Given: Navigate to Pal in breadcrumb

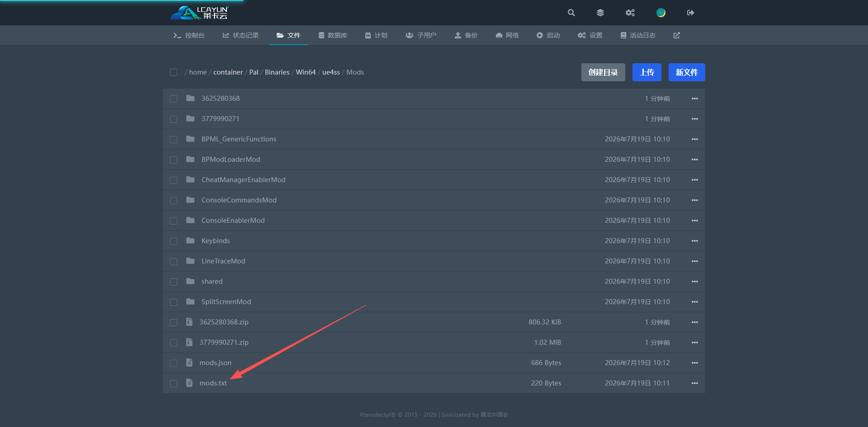Looking at the screenshot, I should coord(254,72).
